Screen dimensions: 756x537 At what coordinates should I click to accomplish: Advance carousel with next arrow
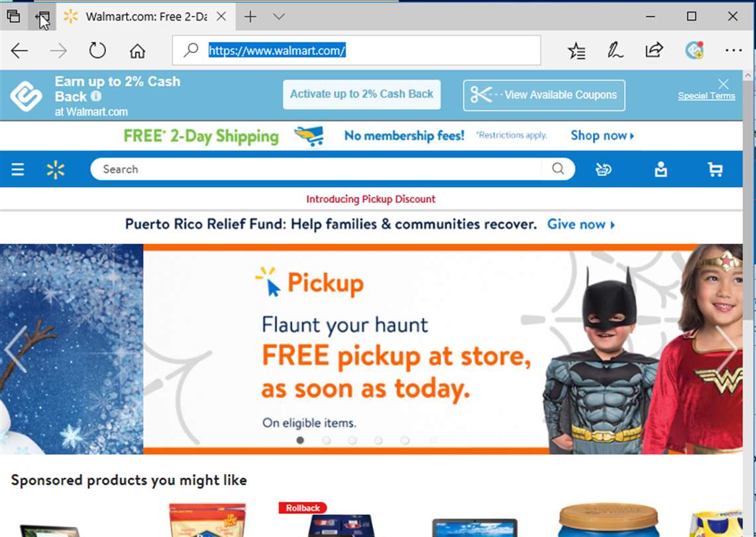[727, 349]
